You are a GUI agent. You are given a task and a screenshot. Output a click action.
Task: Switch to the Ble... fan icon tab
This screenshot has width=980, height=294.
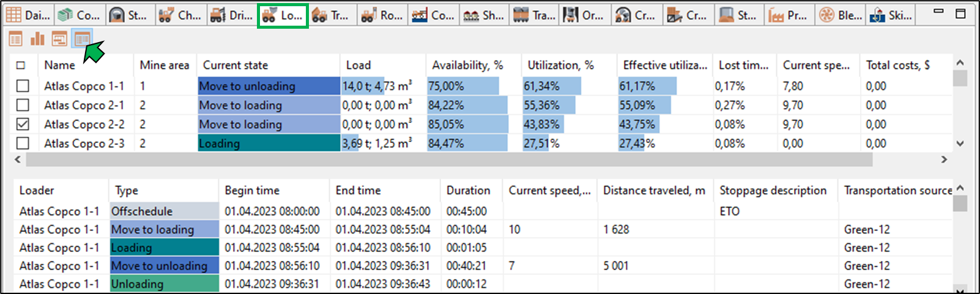point(841,15)
